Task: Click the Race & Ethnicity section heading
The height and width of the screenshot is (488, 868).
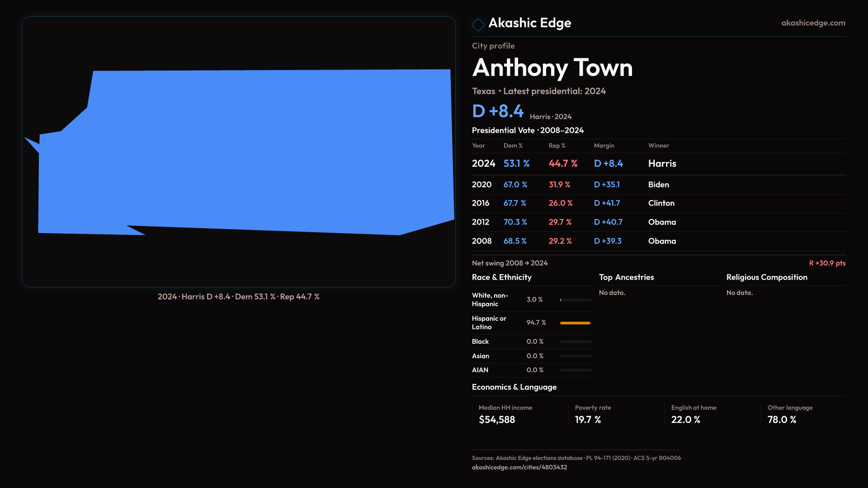Action: (501, 277)
